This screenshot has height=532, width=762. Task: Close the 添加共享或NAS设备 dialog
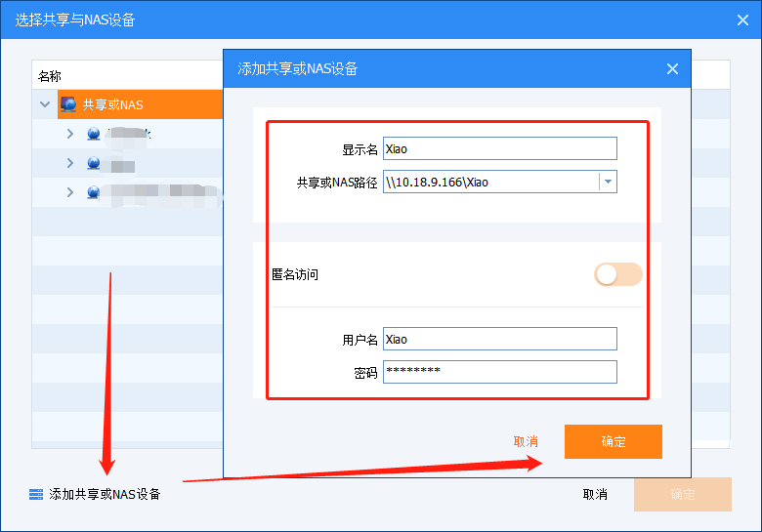click(672, 69)
